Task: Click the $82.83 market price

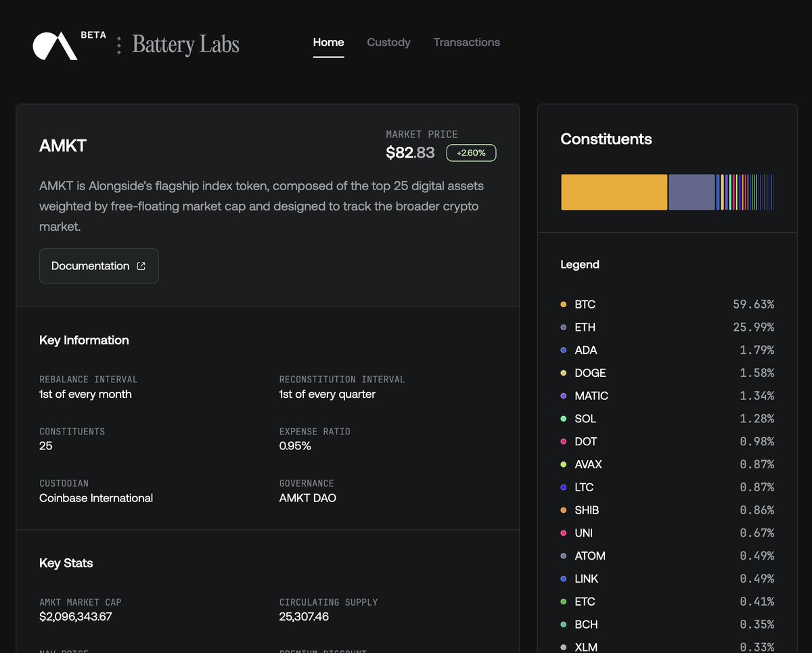Action: tap(410, 153)
